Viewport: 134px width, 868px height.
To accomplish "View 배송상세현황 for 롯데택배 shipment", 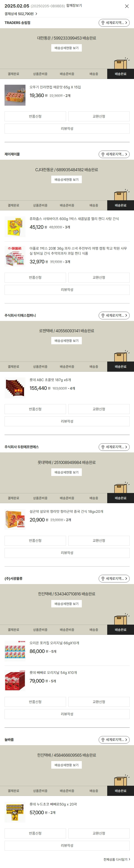I will 66,472.
